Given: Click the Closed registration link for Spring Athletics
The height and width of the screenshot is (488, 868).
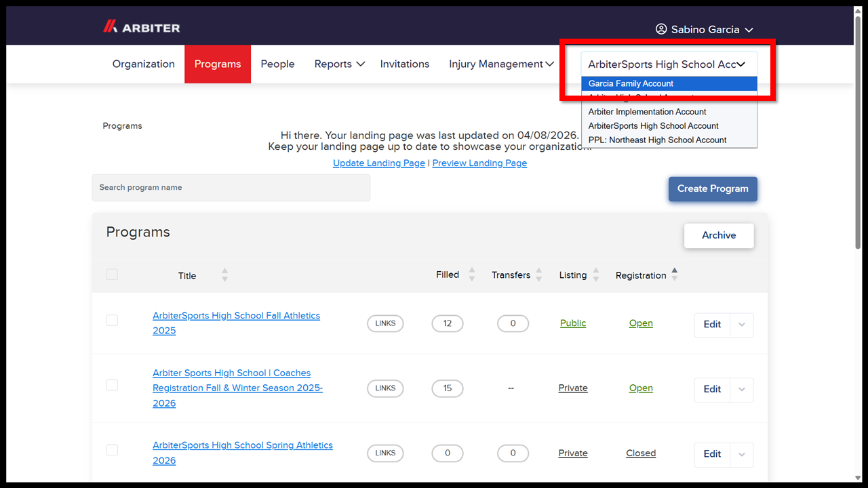Looking at the screenshot, I should point(641,453).
